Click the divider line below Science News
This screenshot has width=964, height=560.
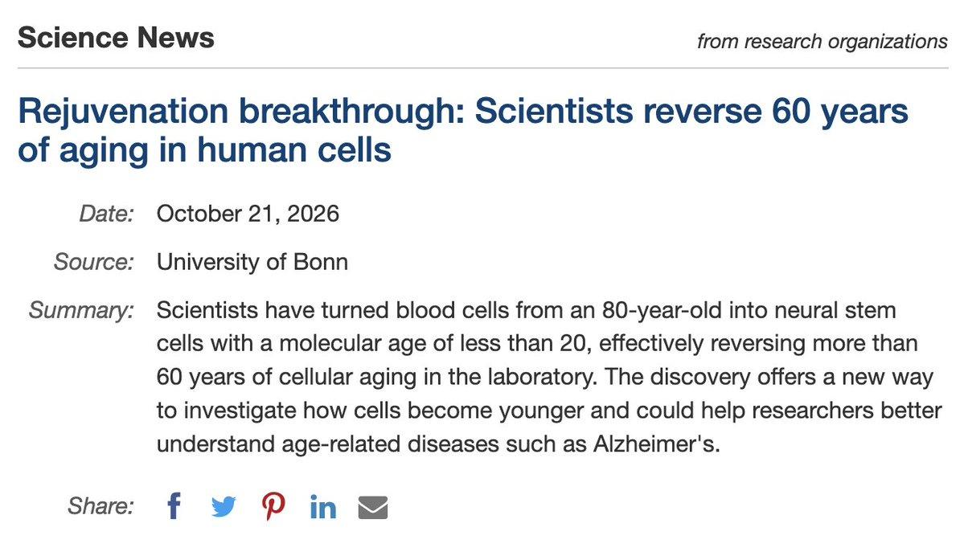(x=482, y=68)
